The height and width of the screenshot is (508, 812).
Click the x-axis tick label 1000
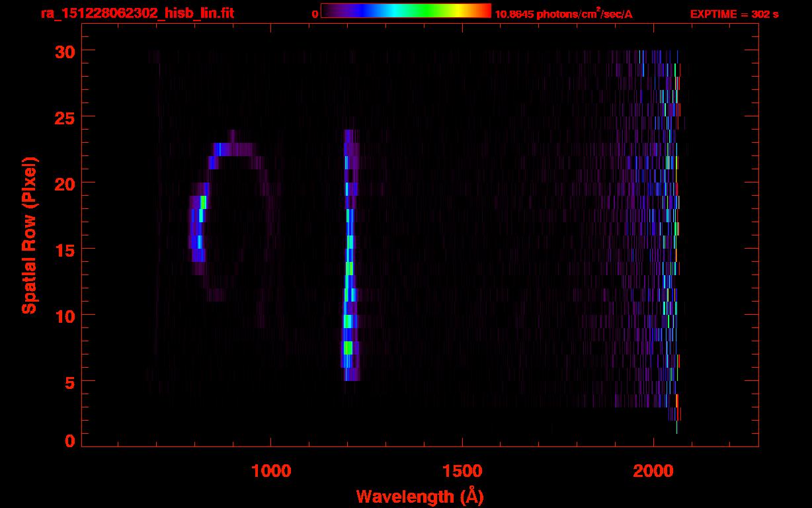[271, 471]
